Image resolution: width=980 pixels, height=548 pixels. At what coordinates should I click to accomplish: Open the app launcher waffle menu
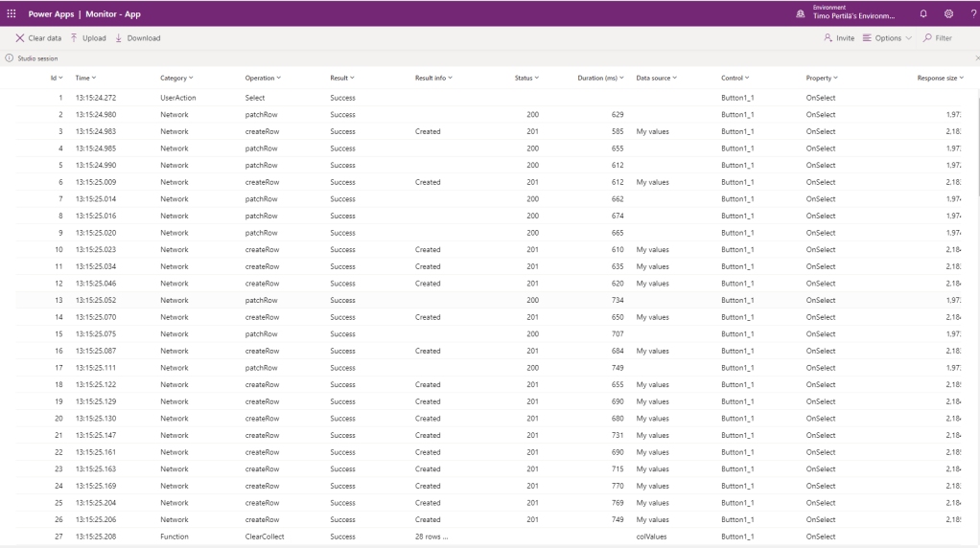click(12, 13)
